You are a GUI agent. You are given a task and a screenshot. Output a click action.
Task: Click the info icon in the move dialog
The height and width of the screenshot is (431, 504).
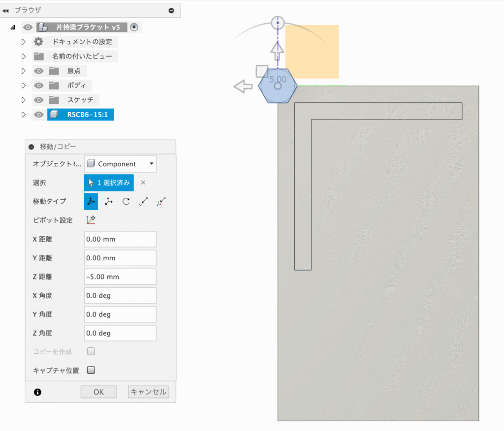(37, 392)
